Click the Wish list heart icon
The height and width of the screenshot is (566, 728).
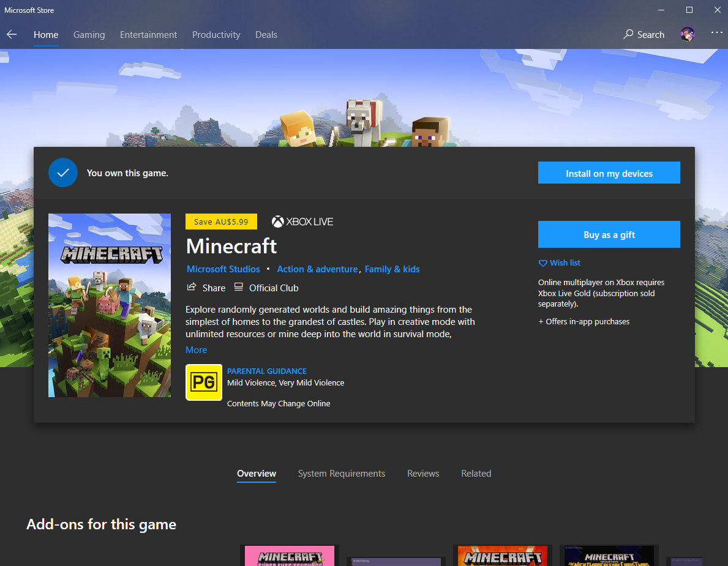pyautogui.click(x=542, y=263)
